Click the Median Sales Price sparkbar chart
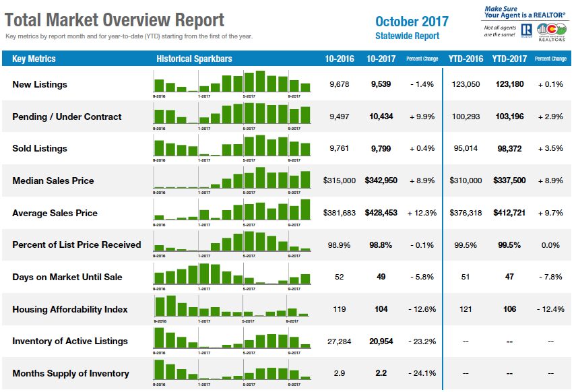This screenshot has height=392, width=576. (x=232, y=180)
